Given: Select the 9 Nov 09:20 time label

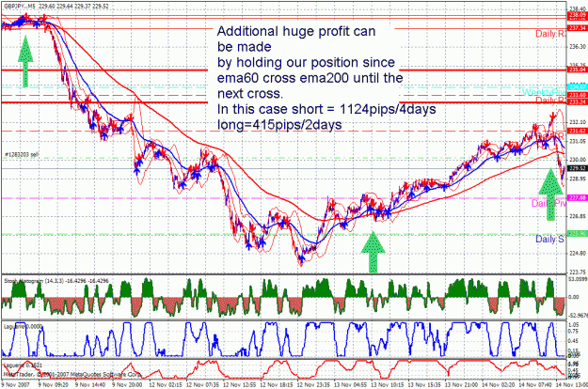Looking at the screenshot, I should coord(54,385).
